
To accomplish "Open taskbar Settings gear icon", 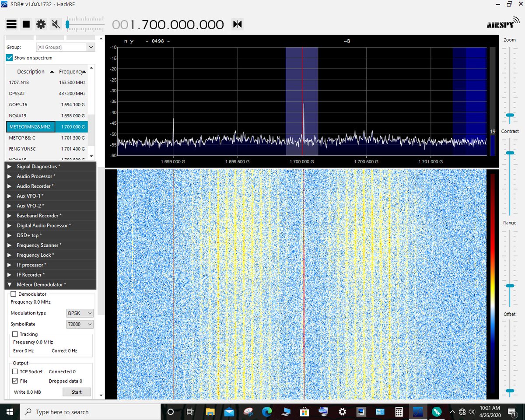I will click(x=343, y=412).
